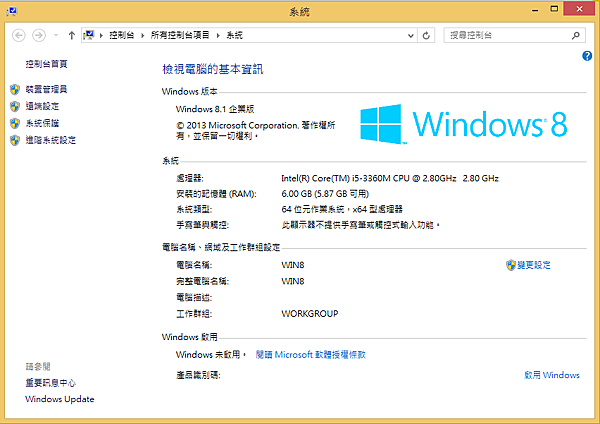Focus the 搜尋控制台 search box

coord(508,36)
